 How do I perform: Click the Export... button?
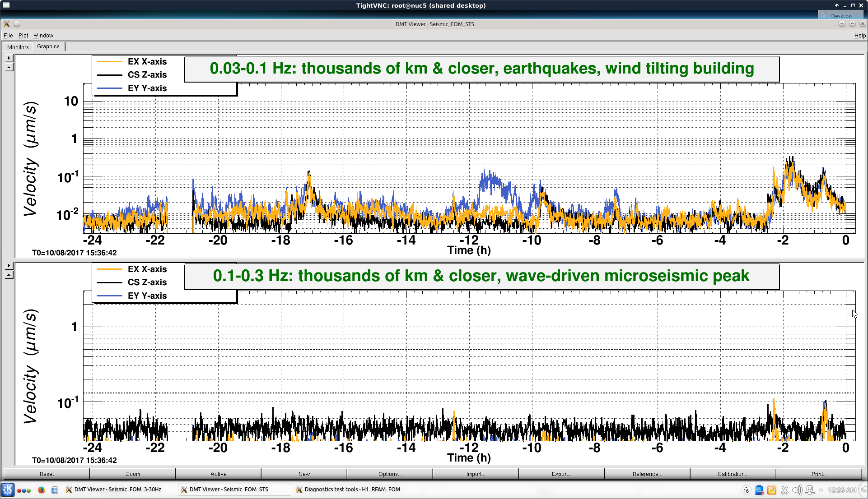tap(561, 474)
